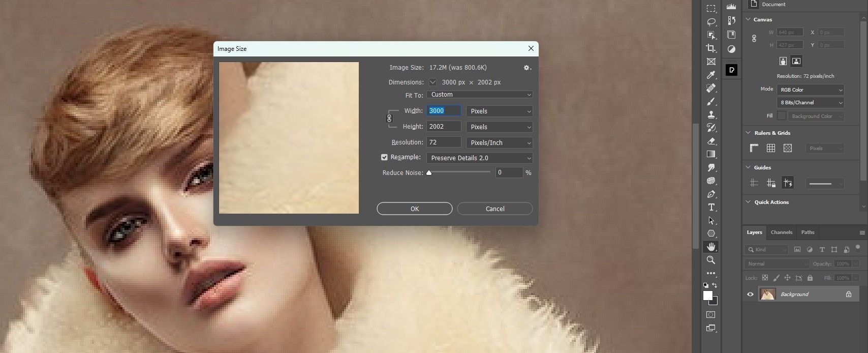Viewport: 868px width, 353px height.
Task: Select the Clone Stamp tool
Action: click(711, 114)
